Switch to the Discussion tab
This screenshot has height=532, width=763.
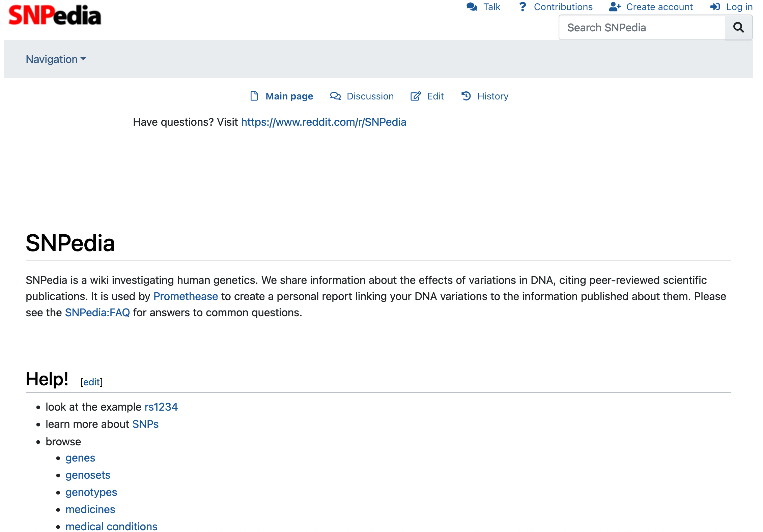coord(370,96)
